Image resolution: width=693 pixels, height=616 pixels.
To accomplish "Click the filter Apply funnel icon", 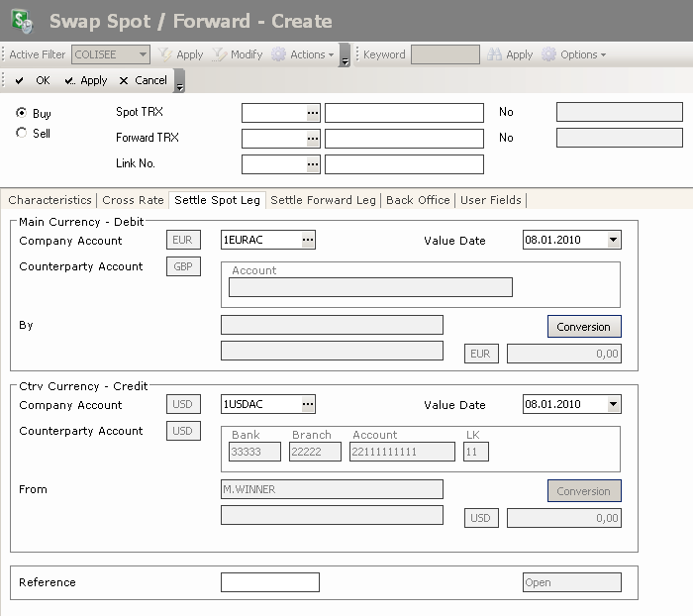I will [166, 54].
